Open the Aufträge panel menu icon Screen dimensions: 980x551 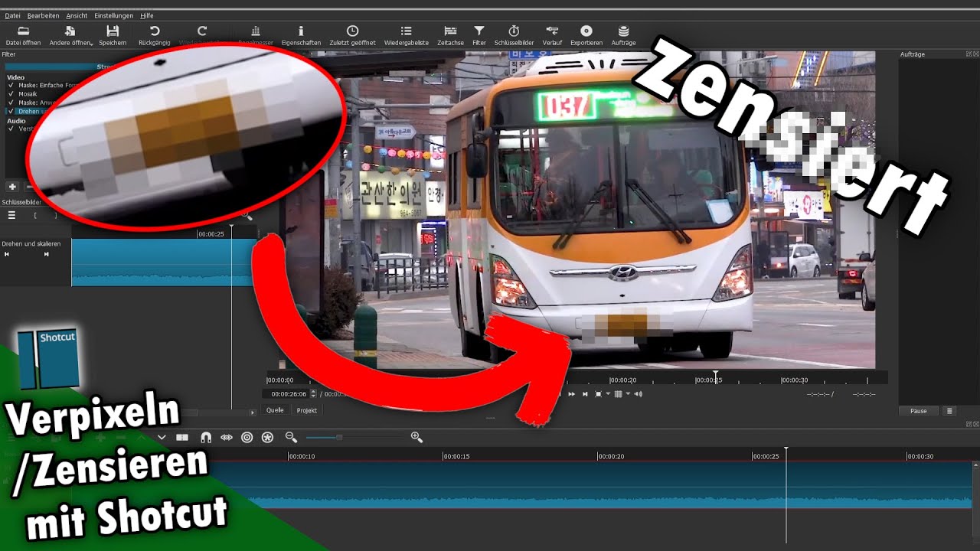949,411
